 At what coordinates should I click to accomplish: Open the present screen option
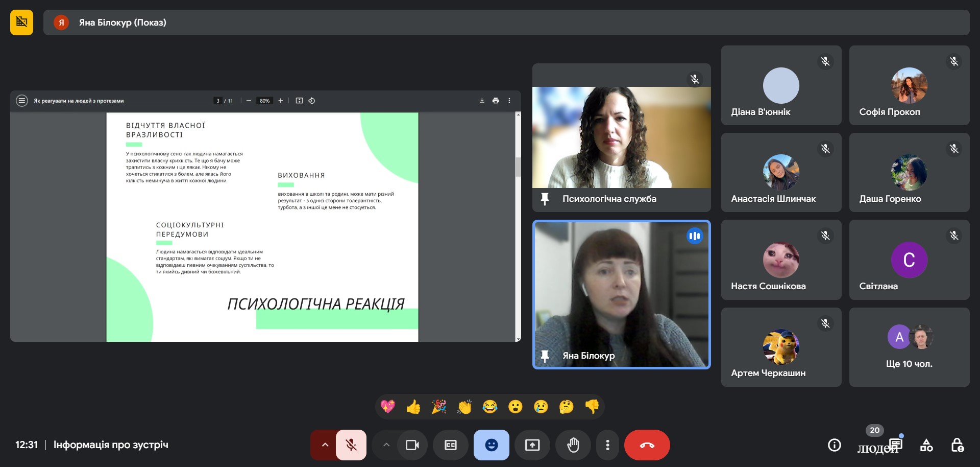click(x=532, y=445)
